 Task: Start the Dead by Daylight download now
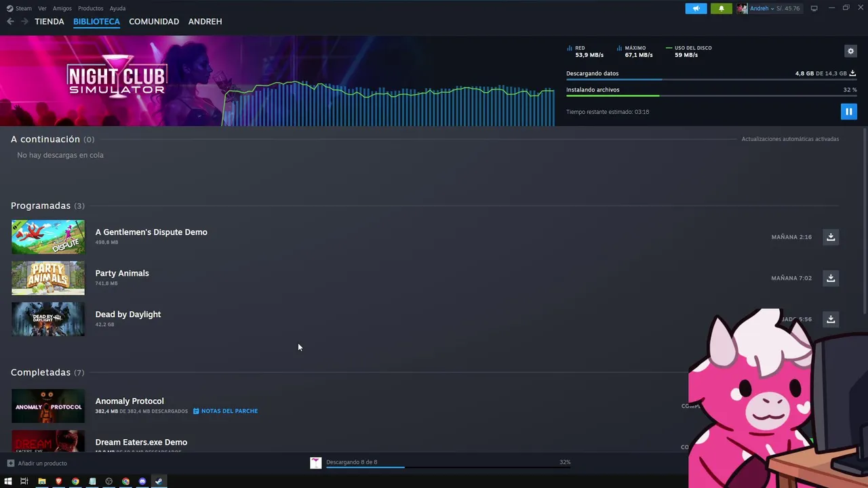[831, 319]
